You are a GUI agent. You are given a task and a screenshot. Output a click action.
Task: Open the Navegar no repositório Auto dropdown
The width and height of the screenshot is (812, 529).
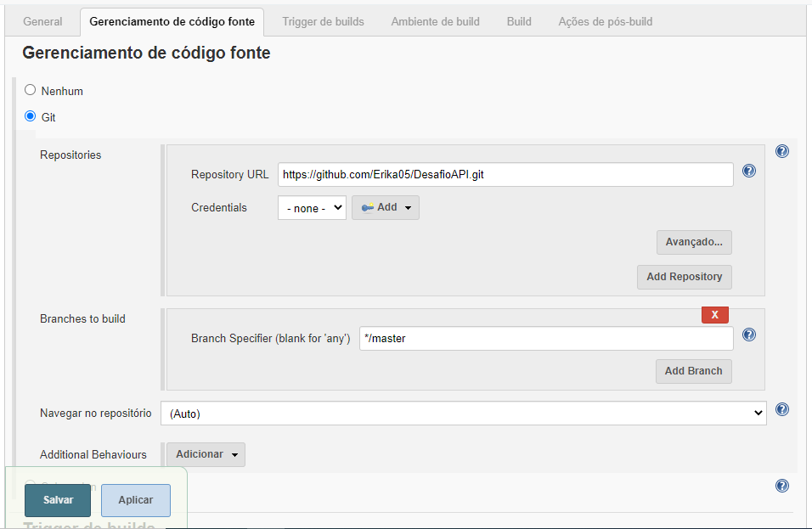pos(464,413)
